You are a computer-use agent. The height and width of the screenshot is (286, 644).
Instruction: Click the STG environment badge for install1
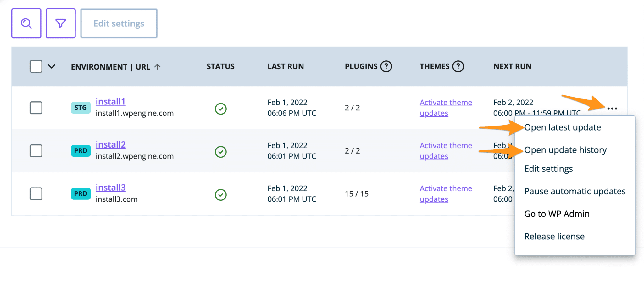pyautogui.click(x=81, y=108)
